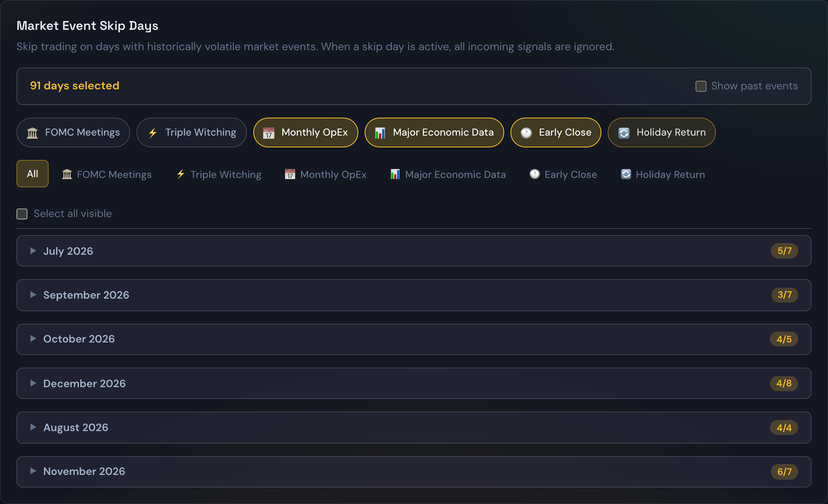The image size is (828, 504).
Task: Check the Select all visible checkbox
Action: point(22,214)
